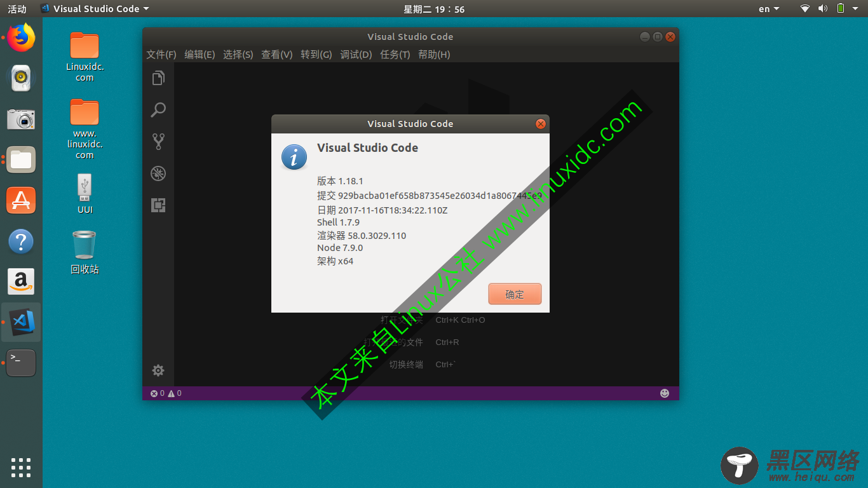This screenshot has height=488, width=868.
Task: Open the Wi-Fi network indicator in top bar
Action: 805,9
